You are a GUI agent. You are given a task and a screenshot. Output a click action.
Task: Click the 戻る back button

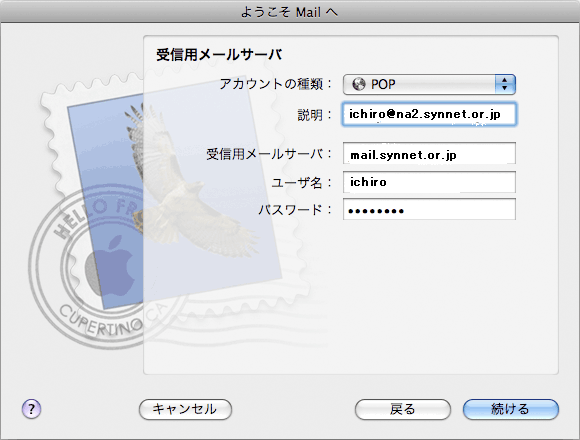pyautogui.click(x=403, y=409)
